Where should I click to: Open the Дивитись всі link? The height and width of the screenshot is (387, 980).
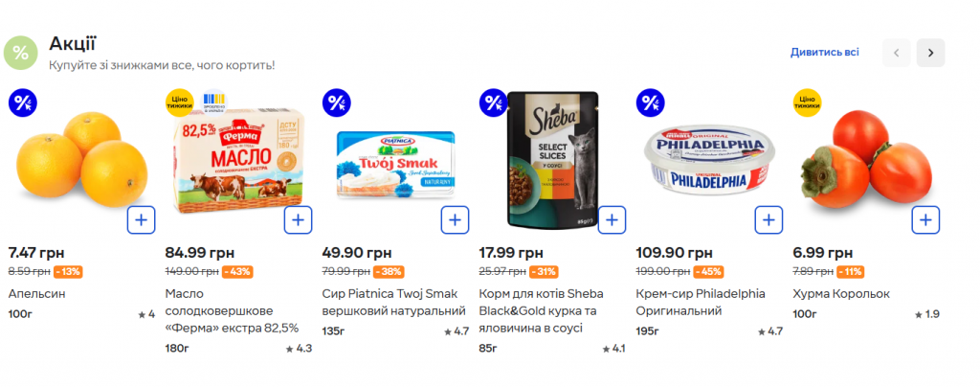(x=824, y=53)
